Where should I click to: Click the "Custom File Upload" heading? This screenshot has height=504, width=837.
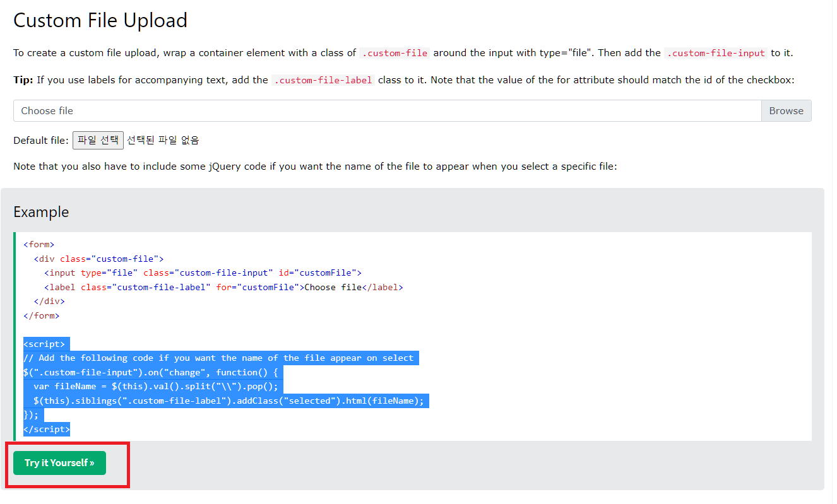100,20
